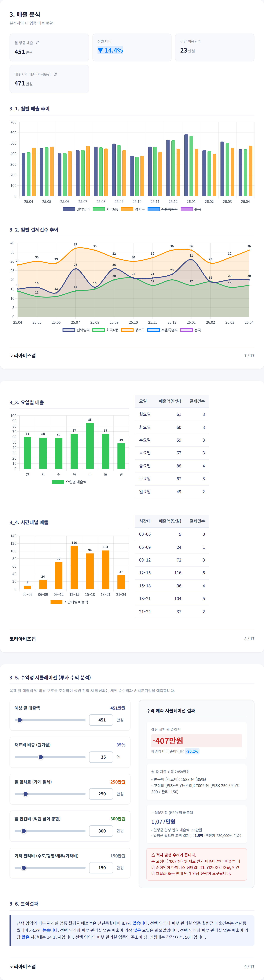Screen dimensions: 264x980
Task: Click the -90.2% profit rate badge
Action: [x=192, y=751]
